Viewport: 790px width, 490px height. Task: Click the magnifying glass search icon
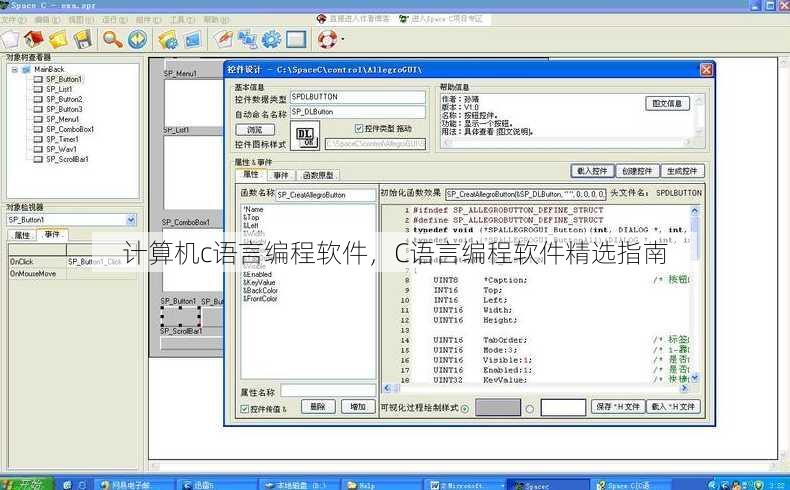[x=112, y=39]
